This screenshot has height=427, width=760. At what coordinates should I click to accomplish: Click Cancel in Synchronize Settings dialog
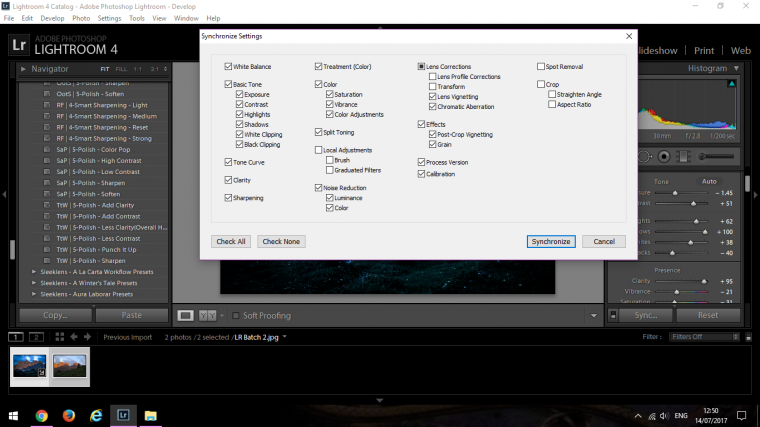(604, 241)
